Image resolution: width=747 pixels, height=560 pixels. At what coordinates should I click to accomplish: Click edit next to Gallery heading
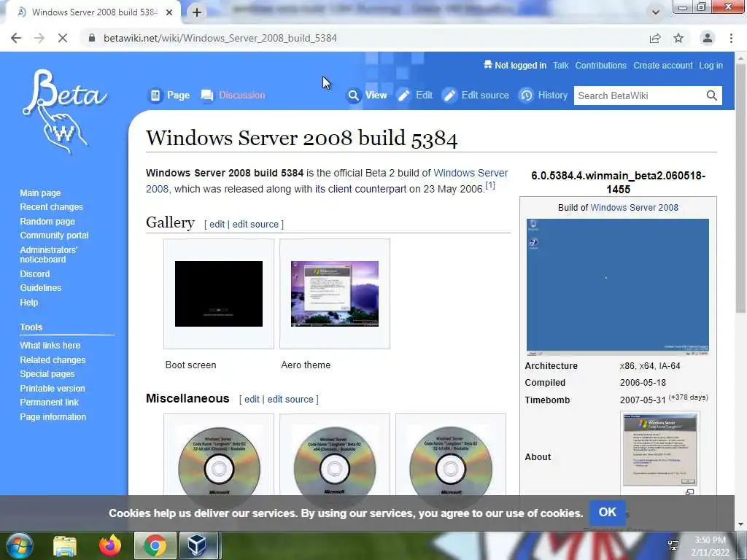pos(217,225)
